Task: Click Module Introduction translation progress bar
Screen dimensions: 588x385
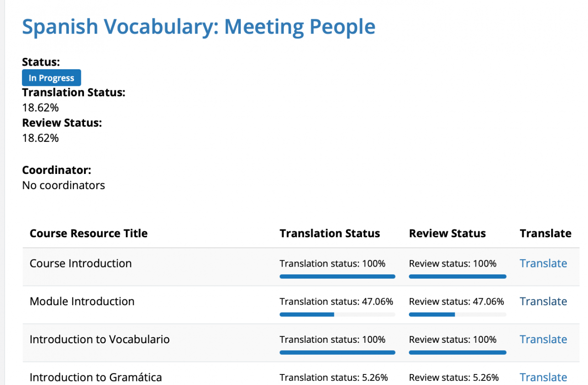Action: [x=337, y=315]
